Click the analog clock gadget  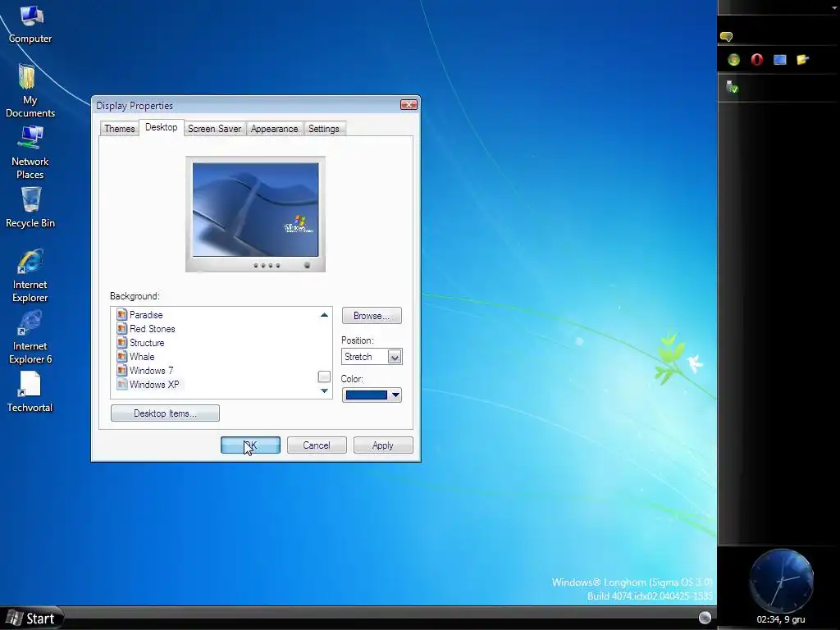pyautogui.click(x=782, y=581)
